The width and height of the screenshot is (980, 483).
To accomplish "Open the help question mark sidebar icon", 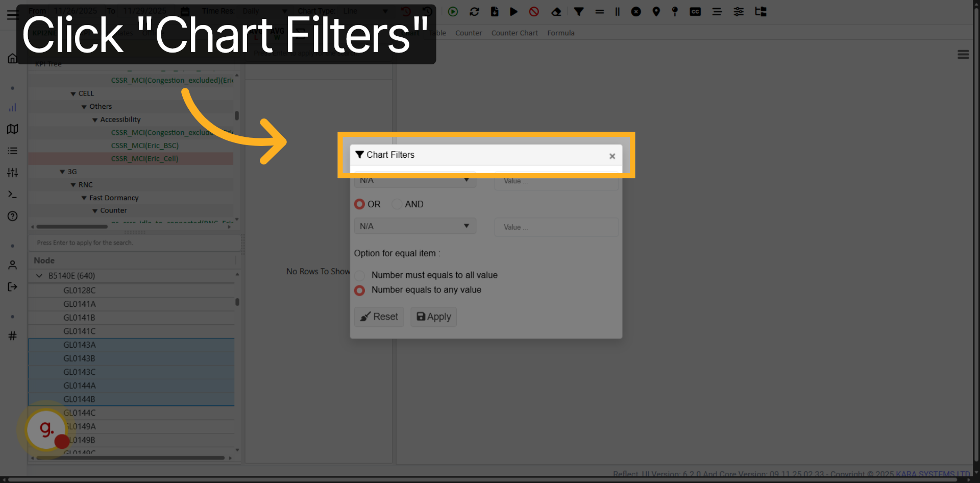I will [12, 216].
